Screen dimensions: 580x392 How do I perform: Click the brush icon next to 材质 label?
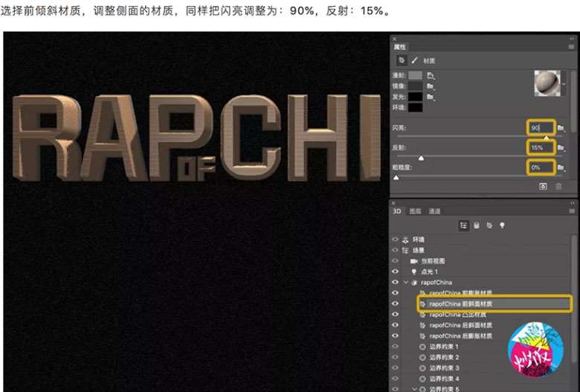point(414,60)
